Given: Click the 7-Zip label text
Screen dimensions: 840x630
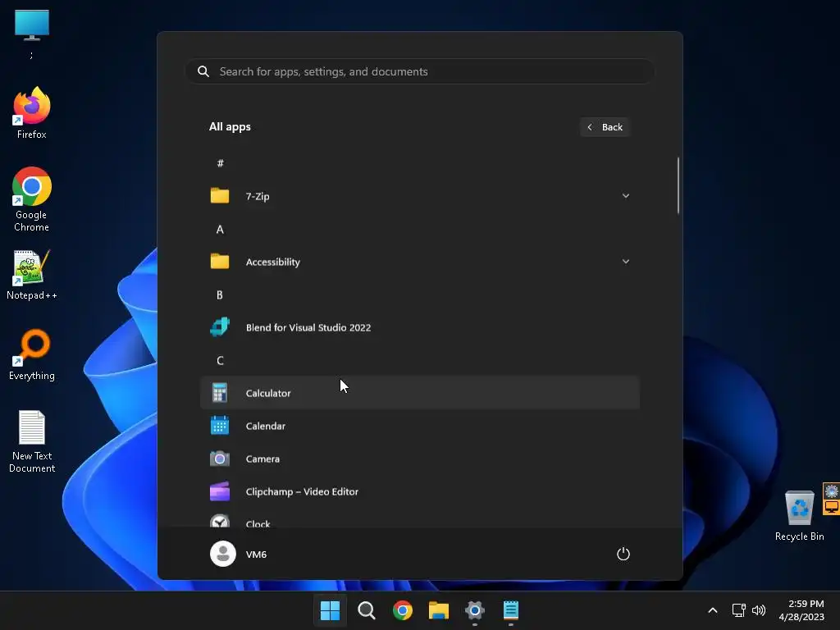Looking at the screenshot, I should click(x=257, y=196).
